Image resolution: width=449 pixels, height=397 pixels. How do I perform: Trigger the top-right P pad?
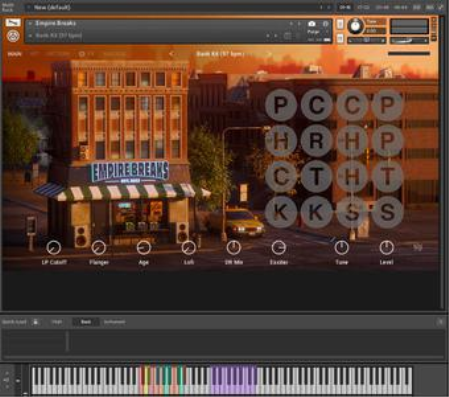tap(387, 105)
